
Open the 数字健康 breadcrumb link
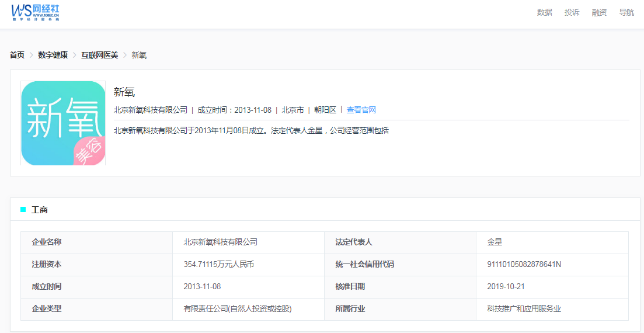tap(53, 55)
